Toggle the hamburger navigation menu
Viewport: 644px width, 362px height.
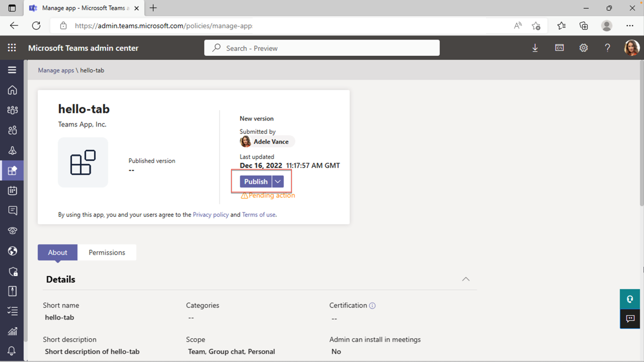coord(12,70)
